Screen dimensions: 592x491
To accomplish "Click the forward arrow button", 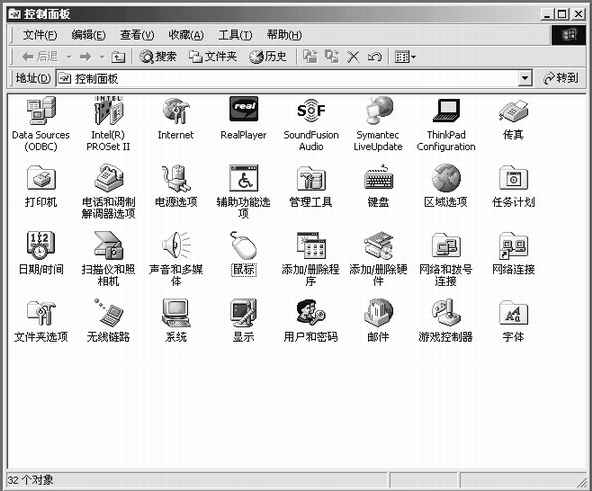I will (x=86, y=57).
